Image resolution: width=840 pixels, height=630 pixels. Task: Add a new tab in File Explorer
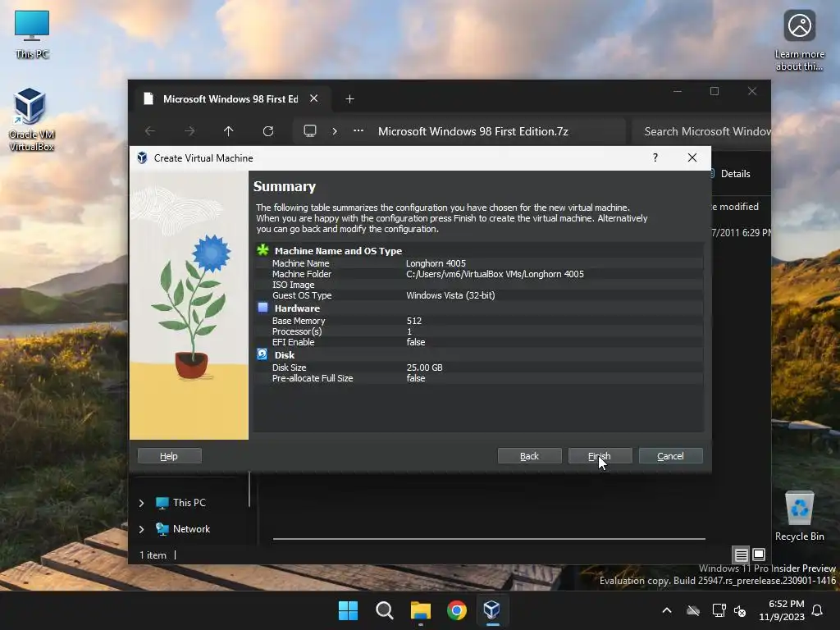(349, 99)
